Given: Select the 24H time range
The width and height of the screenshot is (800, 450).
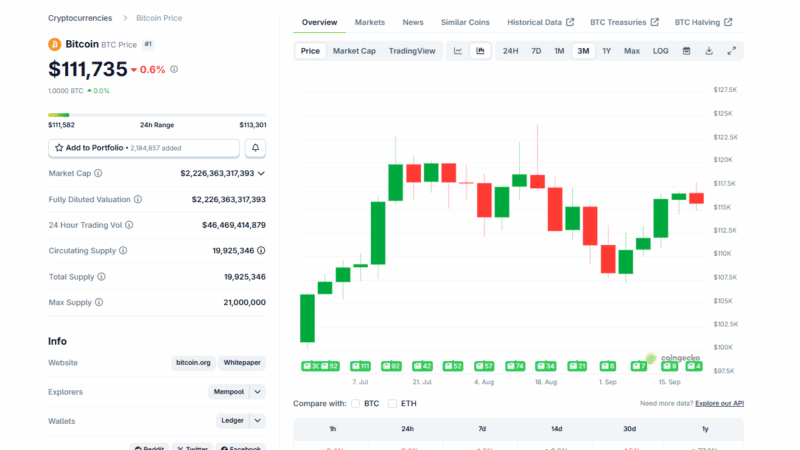Looking at the screenshot, I should (x=510, y=51).
